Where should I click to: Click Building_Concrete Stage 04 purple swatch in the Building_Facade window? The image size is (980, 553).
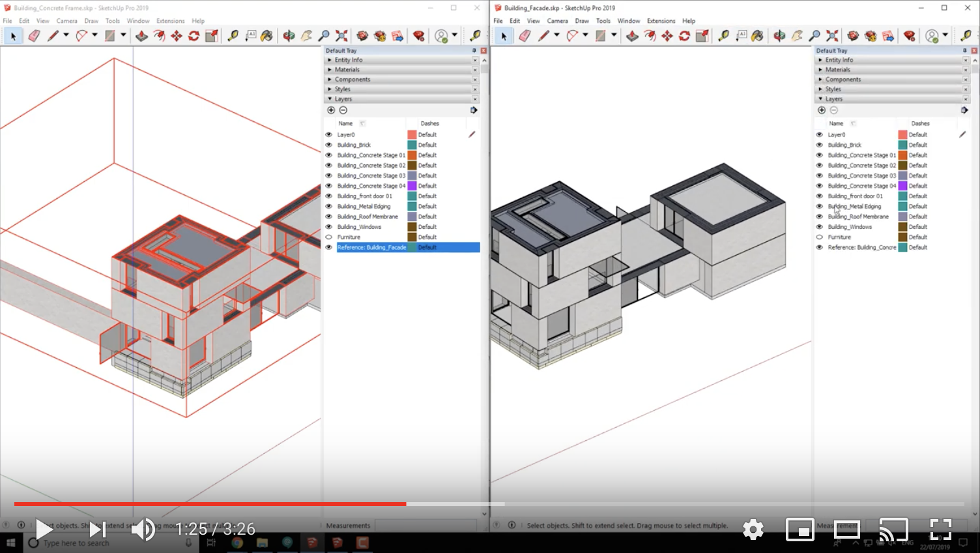tap(902, 186)
